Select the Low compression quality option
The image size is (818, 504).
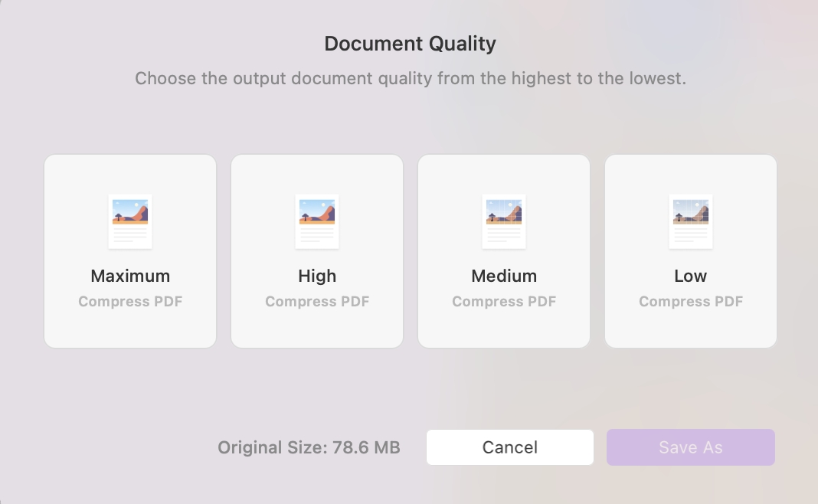coord(691,250)
